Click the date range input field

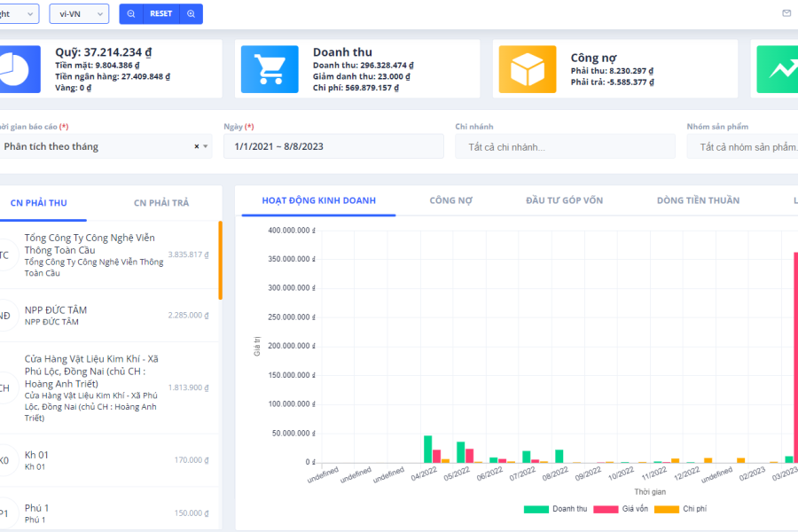333,146
